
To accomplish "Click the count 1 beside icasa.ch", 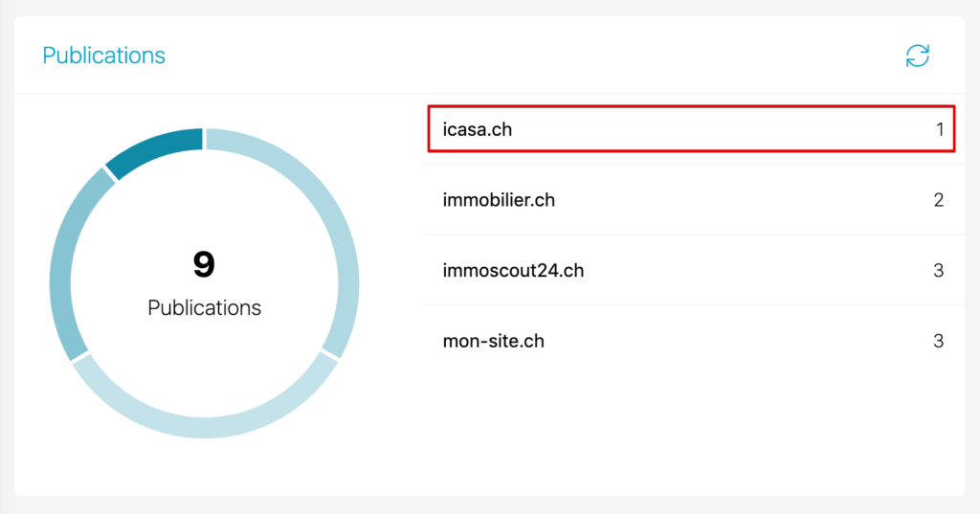I will [x=940, y=129].
